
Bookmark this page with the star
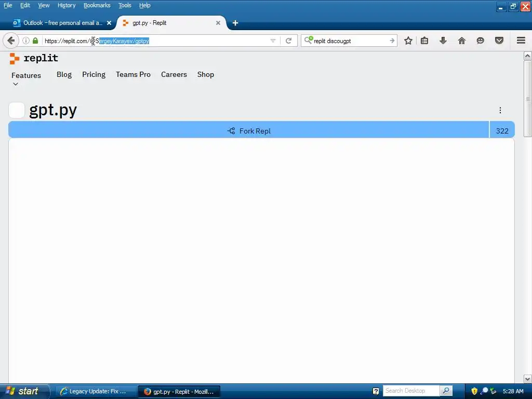[408, 41]
